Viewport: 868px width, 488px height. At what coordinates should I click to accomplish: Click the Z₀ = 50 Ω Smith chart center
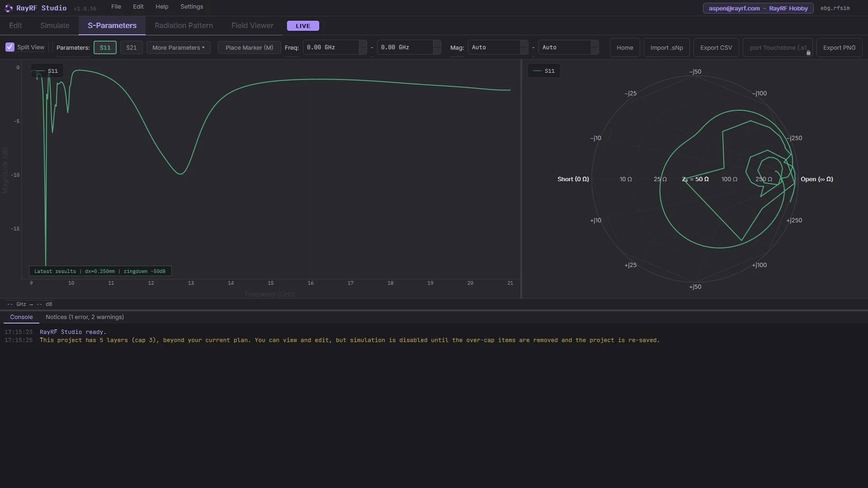click(695, 179)
